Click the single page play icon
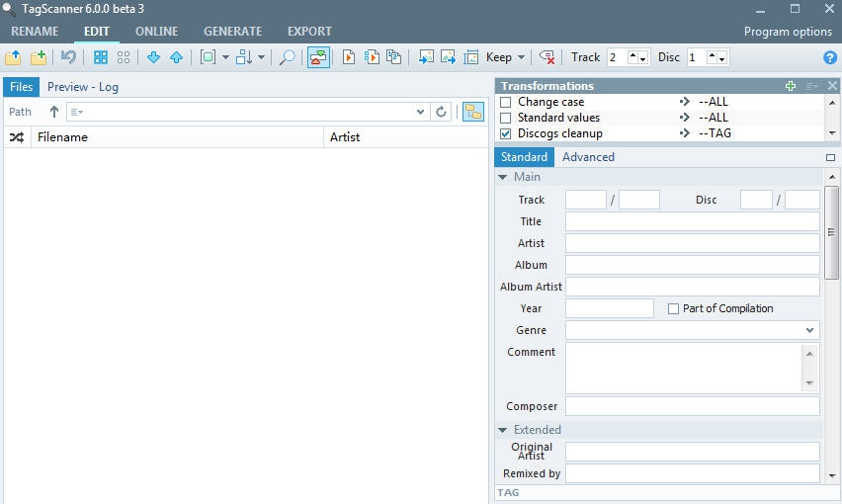This screenshot has width=842, height=504. coord(349,57)
